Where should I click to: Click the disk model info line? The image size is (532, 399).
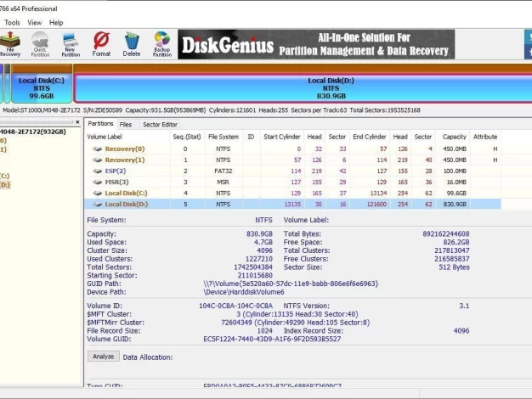click(212, 110)
